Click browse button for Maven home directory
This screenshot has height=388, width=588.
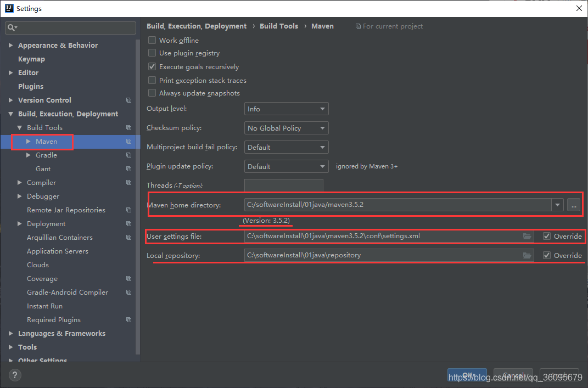[574, 205]
